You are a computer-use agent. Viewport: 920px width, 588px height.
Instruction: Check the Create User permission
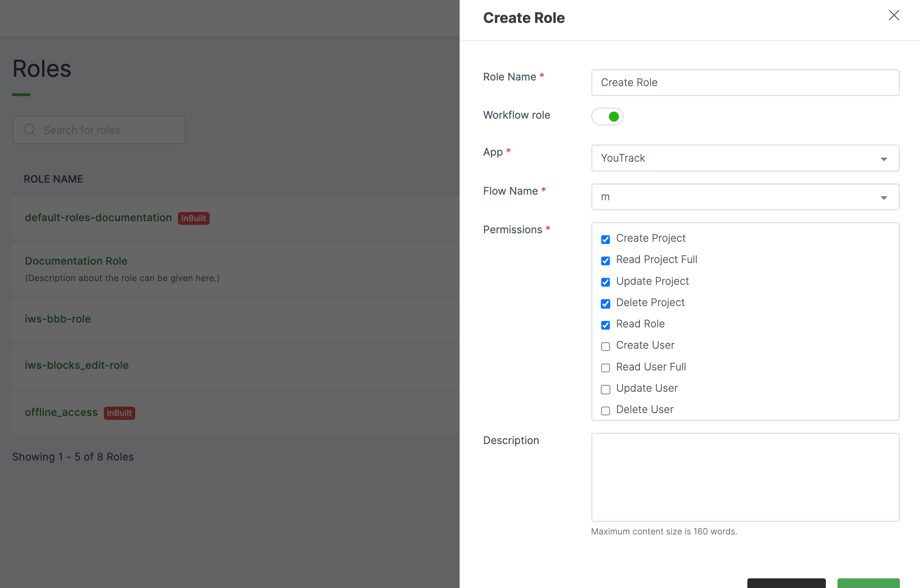(605, 346)
